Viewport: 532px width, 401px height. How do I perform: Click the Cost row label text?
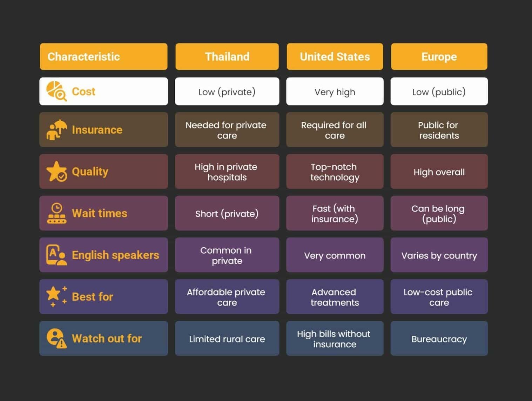point(83,92)
